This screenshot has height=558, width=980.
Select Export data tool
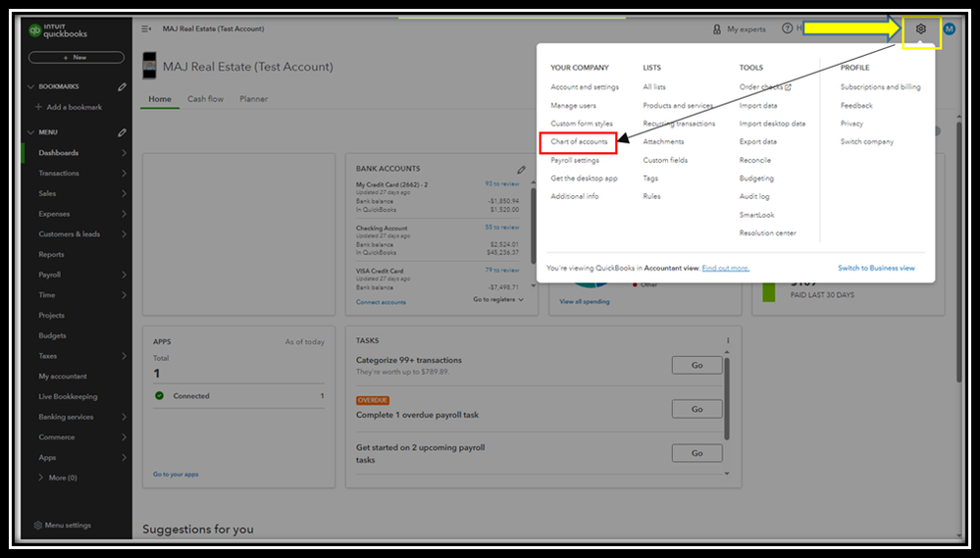758,142
